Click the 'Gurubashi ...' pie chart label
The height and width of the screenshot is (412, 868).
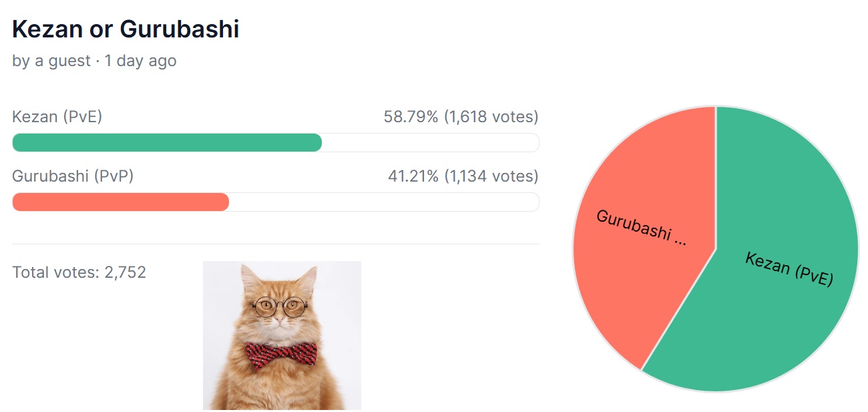tap(642, 228)
